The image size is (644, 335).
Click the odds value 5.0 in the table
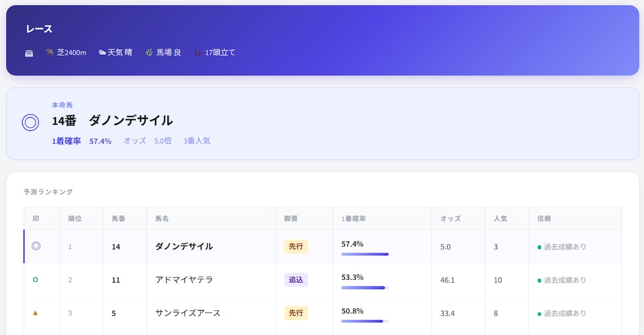pos(446,247)
